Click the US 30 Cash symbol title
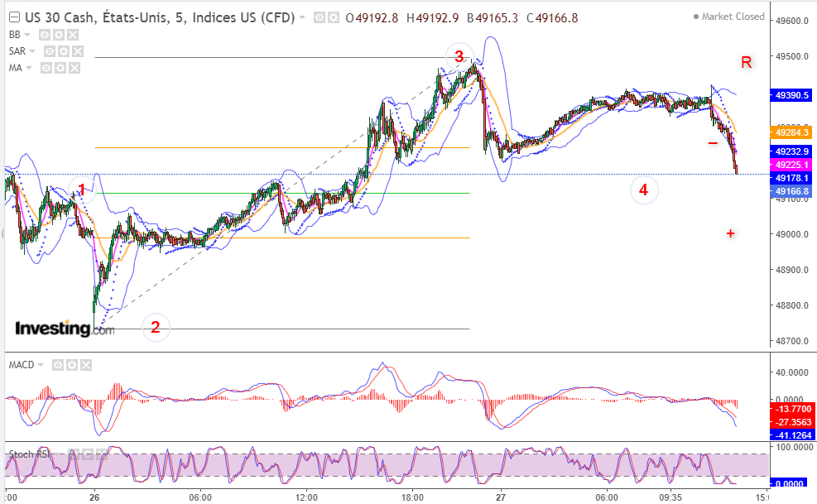The height and width of the screenshot is (504, 817). pyautogui.click(x=160, y=17)
